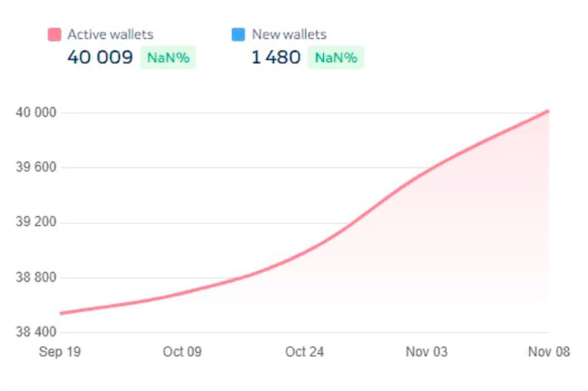Select the Oct 09 date on x-axis
This screenshot has height=391, width=588.
[x=182, y=352]
